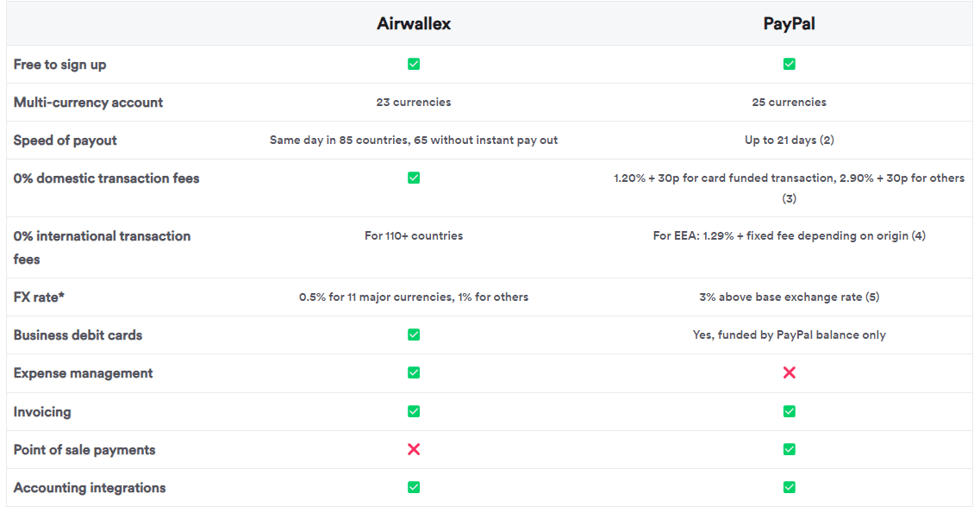Click Airwallex check for Expense management
Viewport: 980px width, 519px height.
coord(414,372)
